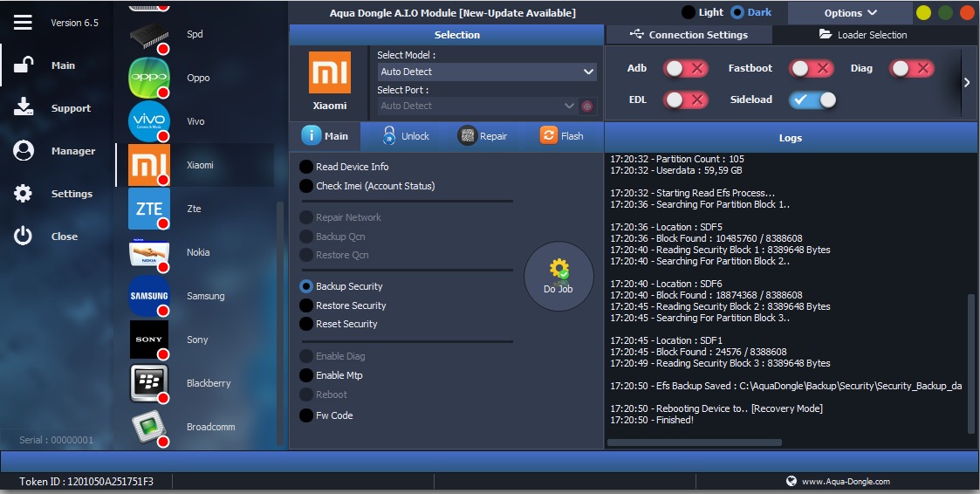Select the Sony brand icon

149,340
